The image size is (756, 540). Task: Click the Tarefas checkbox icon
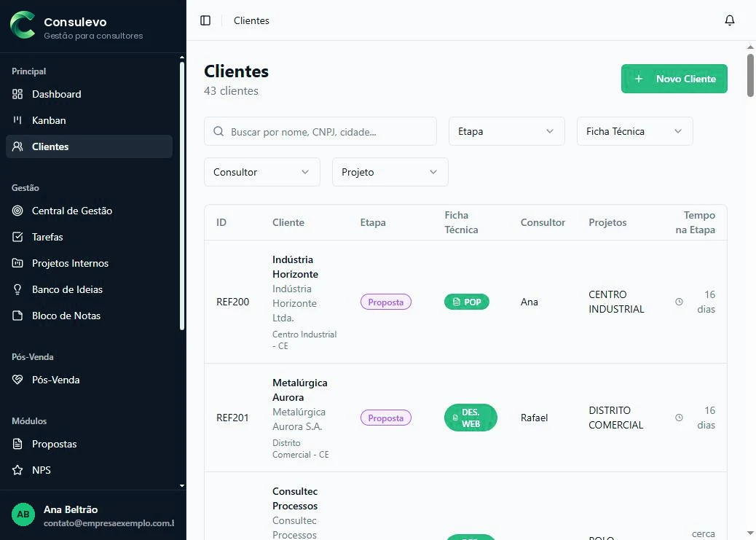tap(17, 236)
